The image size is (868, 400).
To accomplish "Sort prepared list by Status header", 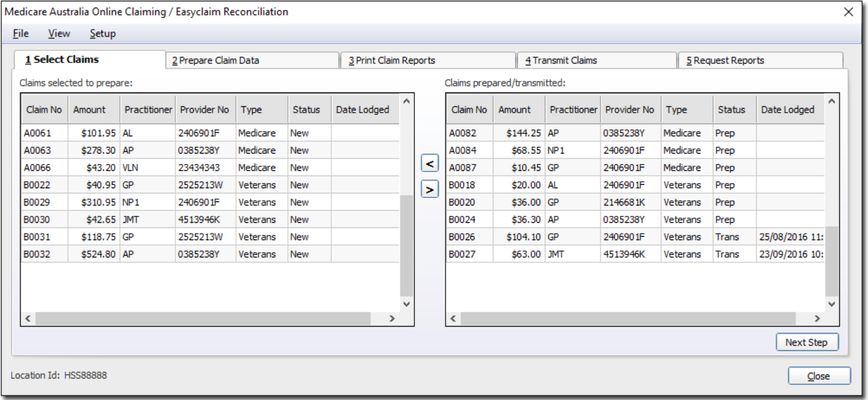I will click(x=735, y=110).
